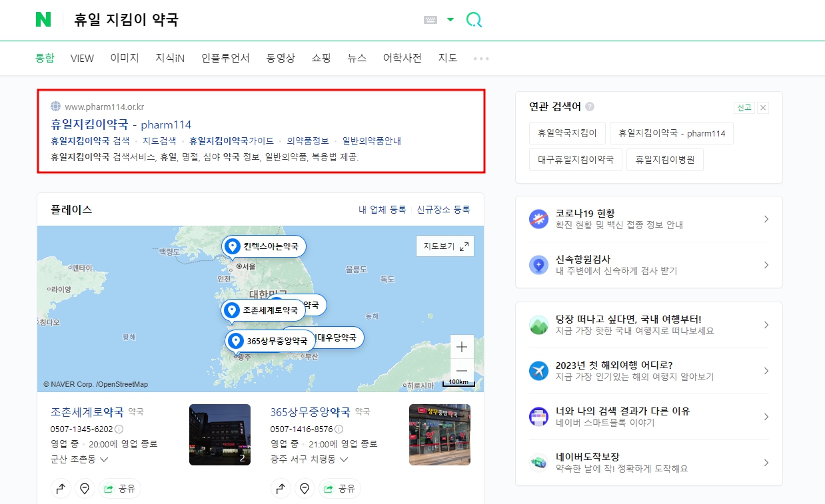Show more tabs with three-dot button

pyautogui.click(x=481, y=59)
